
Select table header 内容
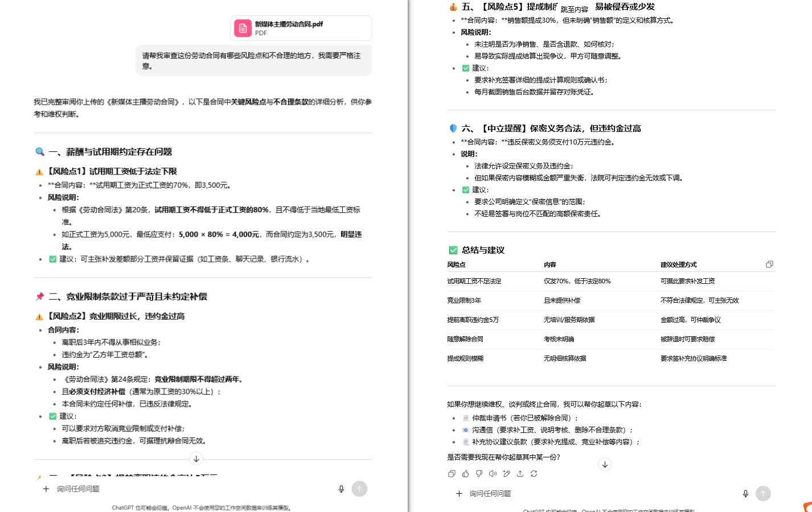550,265
